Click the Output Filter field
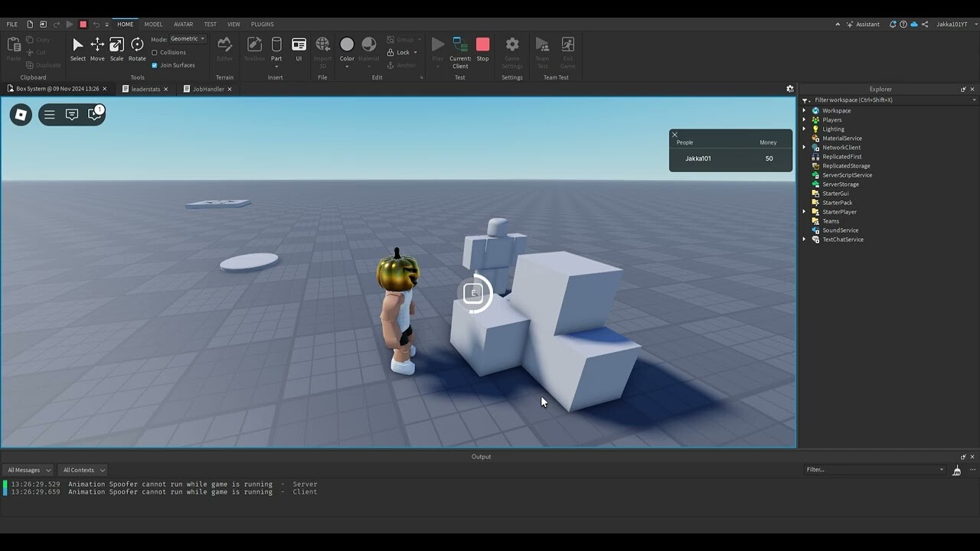The image size is (980, 551). click(x=873, y=469)
